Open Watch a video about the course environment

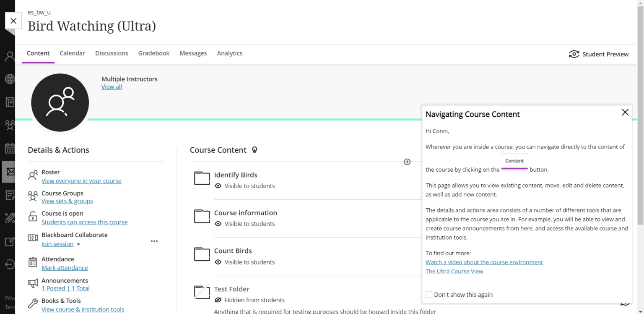point(484,262)
